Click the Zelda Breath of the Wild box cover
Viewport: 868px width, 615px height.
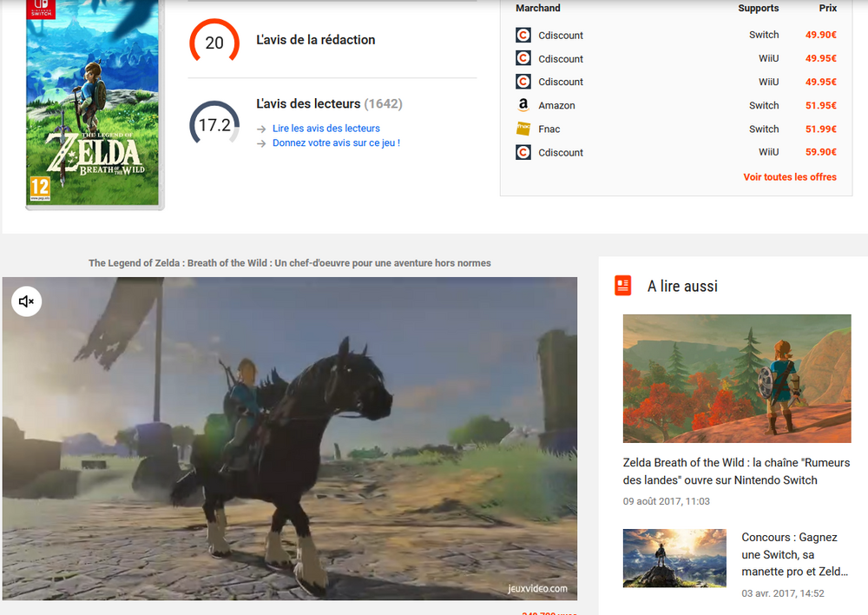[93, 102]
